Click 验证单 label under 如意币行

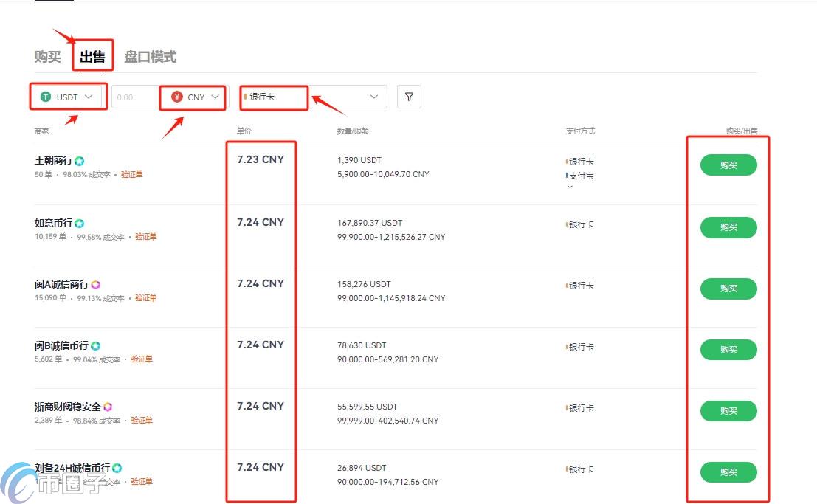point(146,237)
